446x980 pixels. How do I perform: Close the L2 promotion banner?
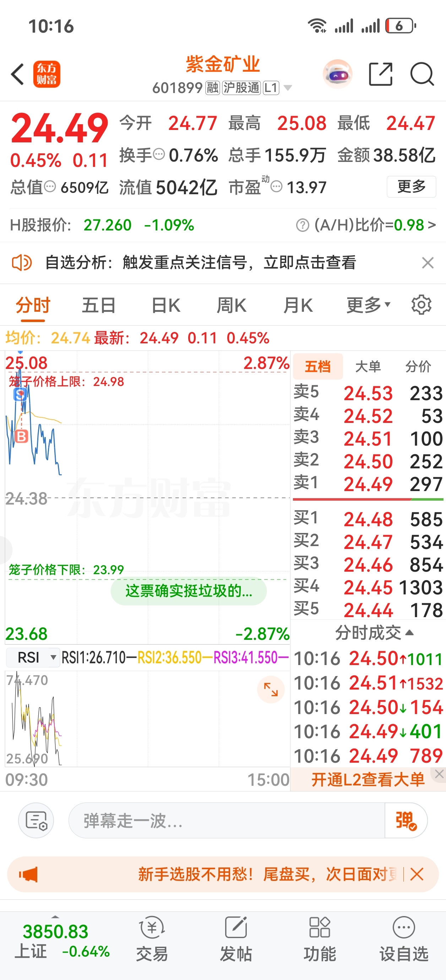pos(439,774)
